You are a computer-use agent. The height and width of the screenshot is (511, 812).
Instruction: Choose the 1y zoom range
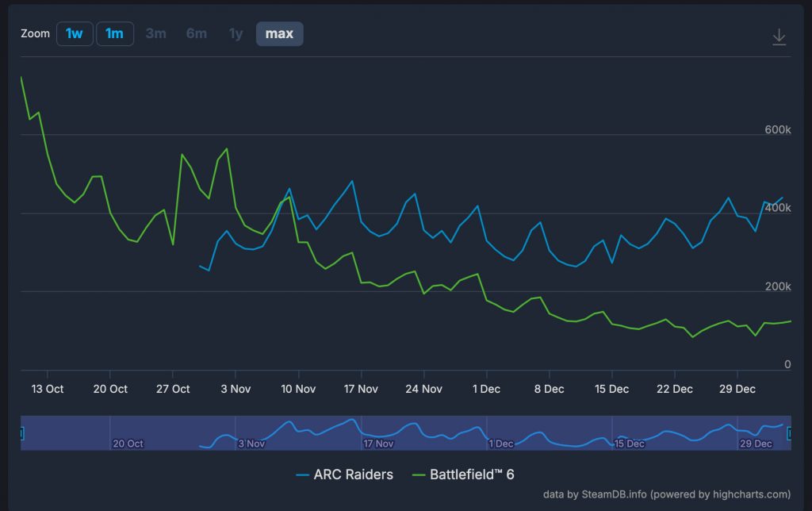[x=236, y=33]
